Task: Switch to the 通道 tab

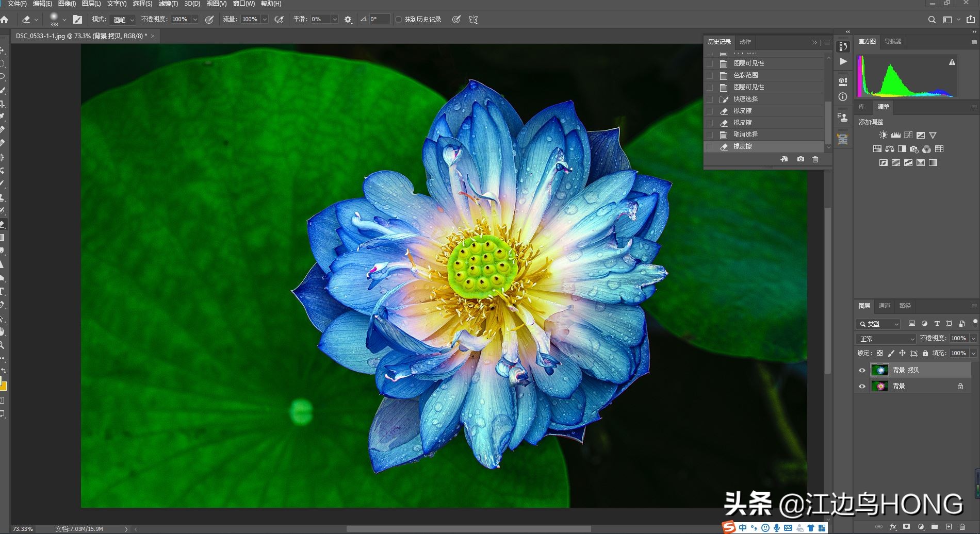Action: tap(884, 306)
